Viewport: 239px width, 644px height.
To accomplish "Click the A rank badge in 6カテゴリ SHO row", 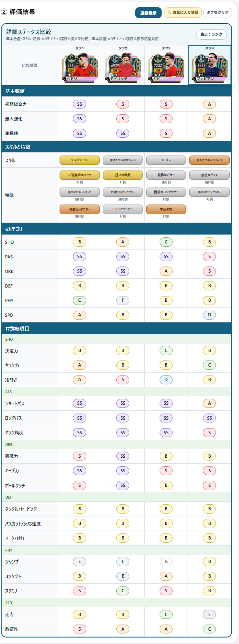I will [x=123, y=242].
